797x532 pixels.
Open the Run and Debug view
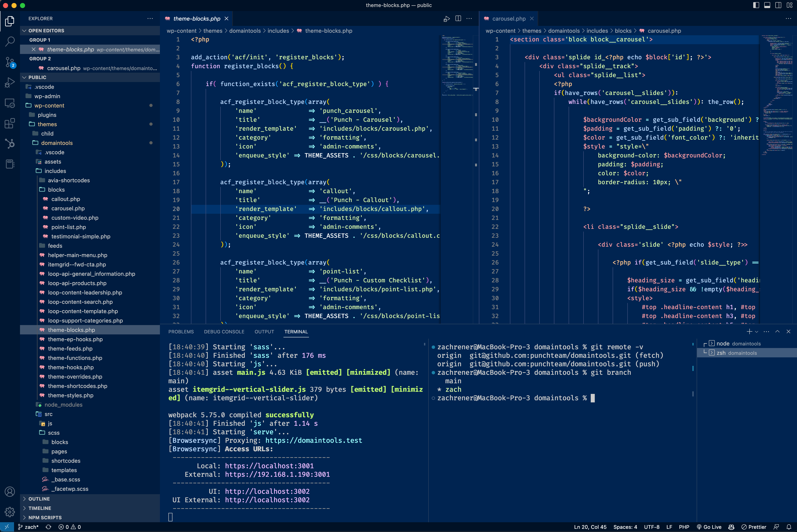point(10,83)
